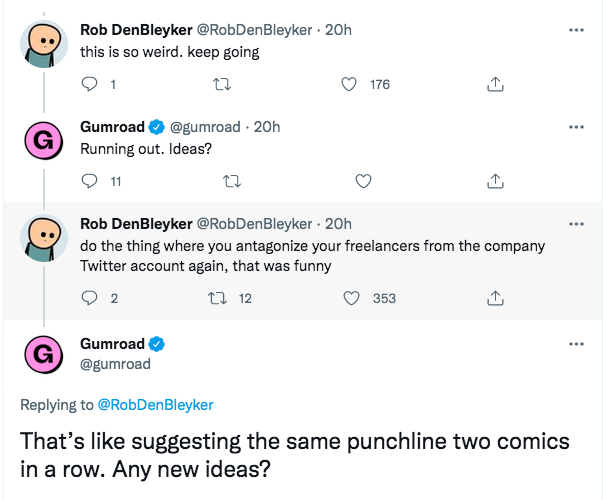Screen dimensions: 603x500
Task: Open the @RobDenBleyker link in Replying to
Action: 155,405
